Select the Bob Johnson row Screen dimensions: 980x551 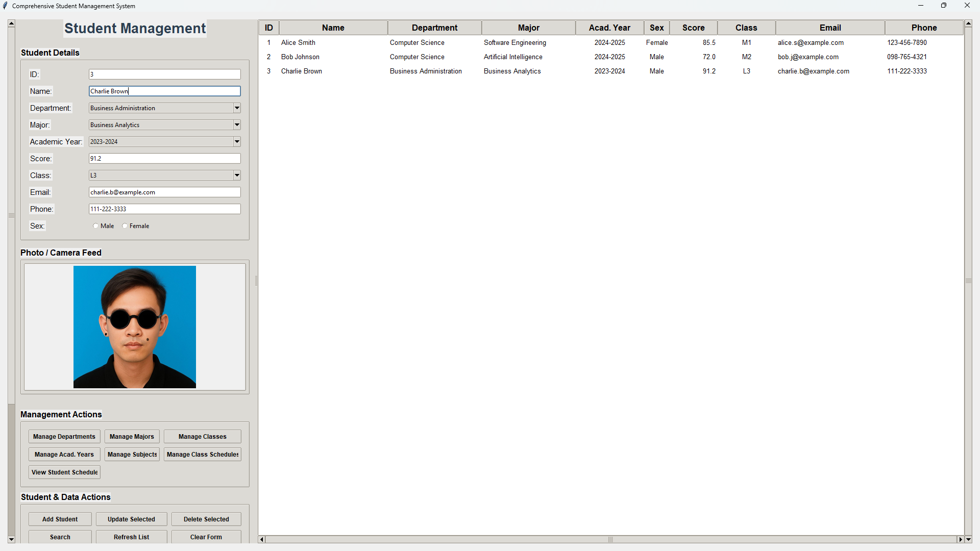[611, 57]
